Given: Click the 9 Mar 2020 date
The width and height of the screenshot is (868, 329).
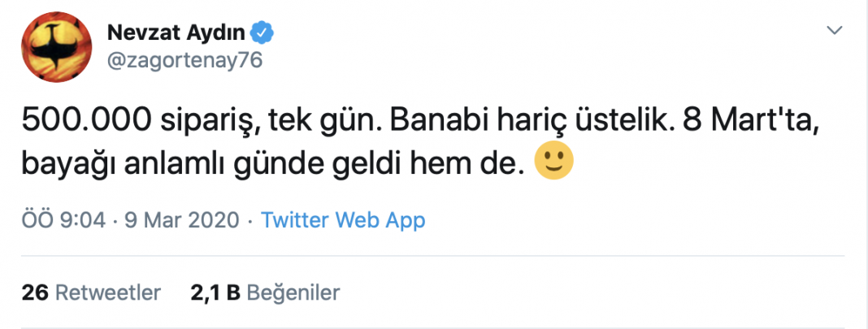Looking at the screenshot, I should click(180, 221).
